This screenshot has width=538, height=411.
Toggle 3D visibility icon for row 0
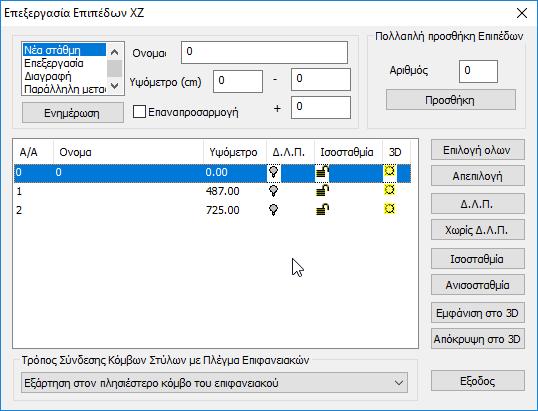[389, 171]
